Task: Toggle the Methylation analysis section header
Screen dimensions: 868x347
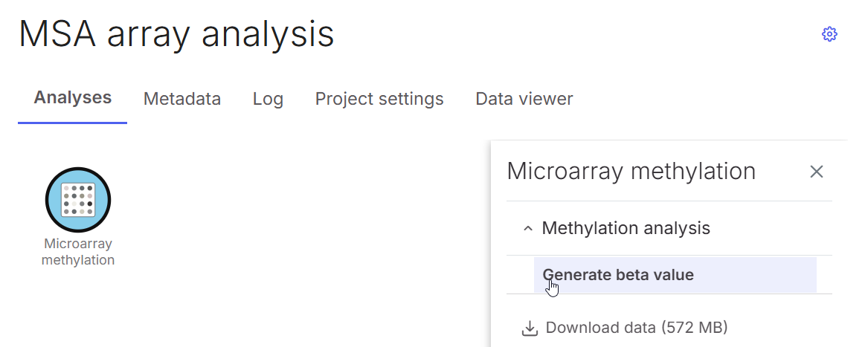Action: coord(626,228)
